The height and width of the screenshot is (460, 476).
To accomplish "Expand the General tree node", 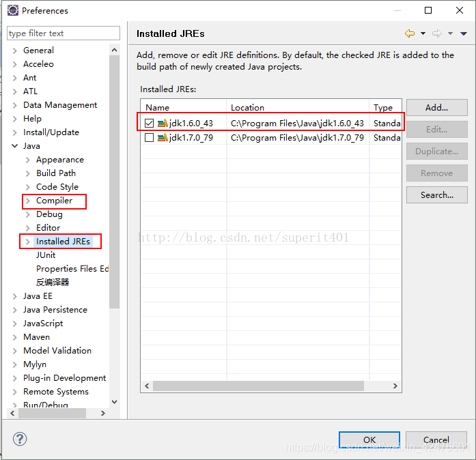I will tap(14, 51).
